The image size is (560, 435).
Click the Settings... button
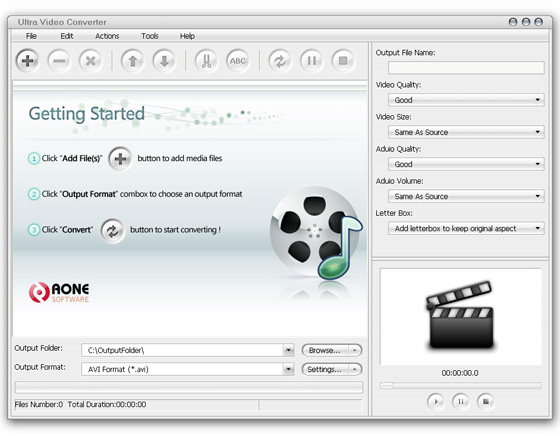click(x=332, y=369)
